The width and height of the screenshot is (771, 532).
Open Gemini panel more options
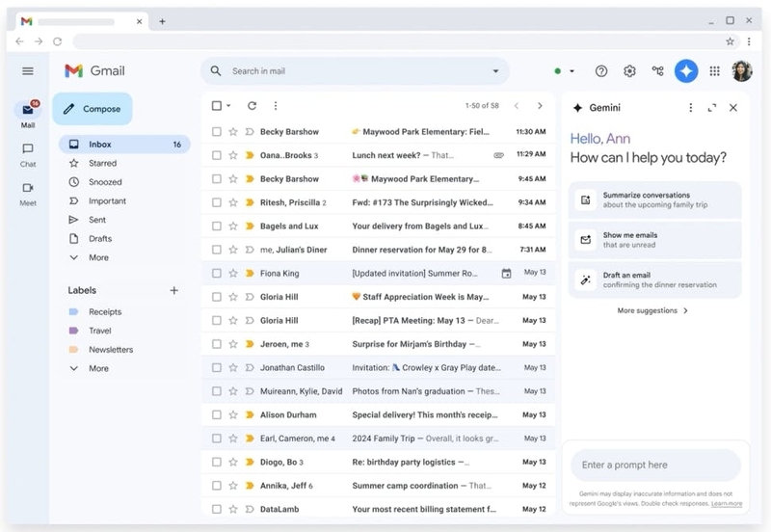(690, 108)
